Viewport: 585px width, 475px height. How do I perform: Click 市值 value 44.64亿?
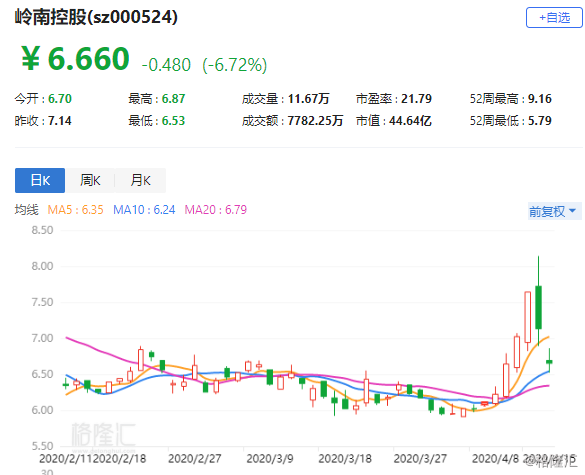pyautogui.click(x=410, y=121)
